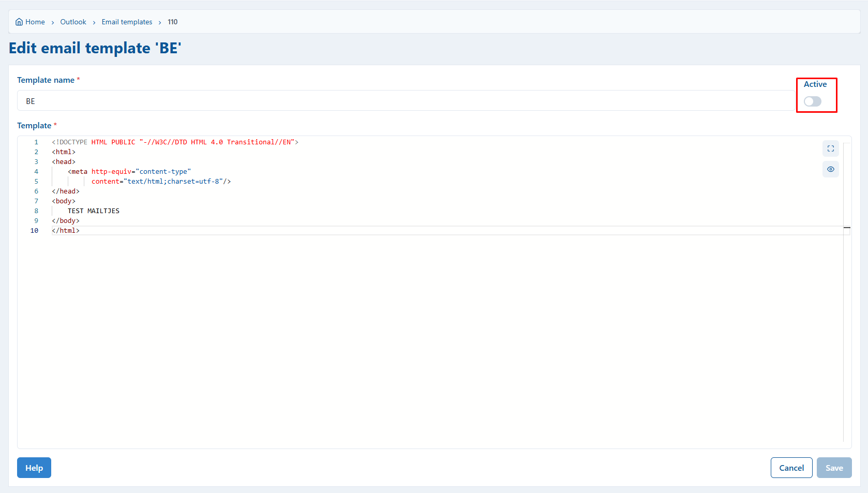Click the closing </html> tag line
Screen dimensions: 868x493
click(66, 231)
